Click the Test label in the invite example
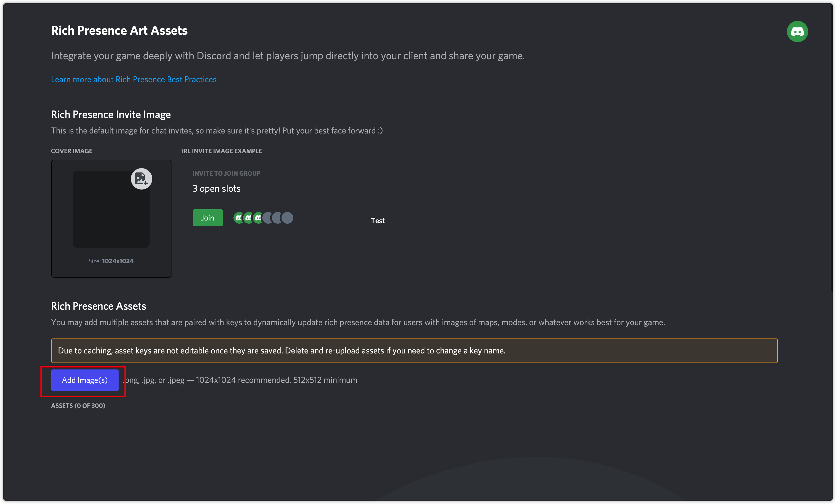This screenshot has height=504, width=836. pos(378,220)
